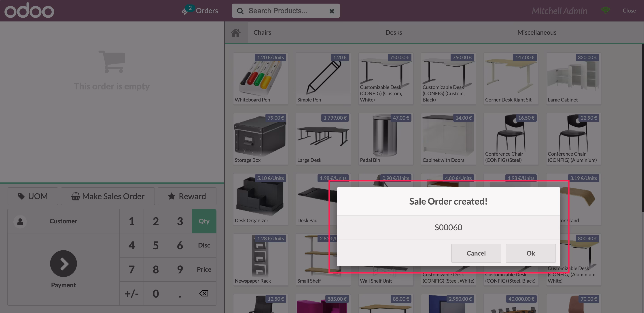Cancel the Sale Order created dialog

(476, 253)
